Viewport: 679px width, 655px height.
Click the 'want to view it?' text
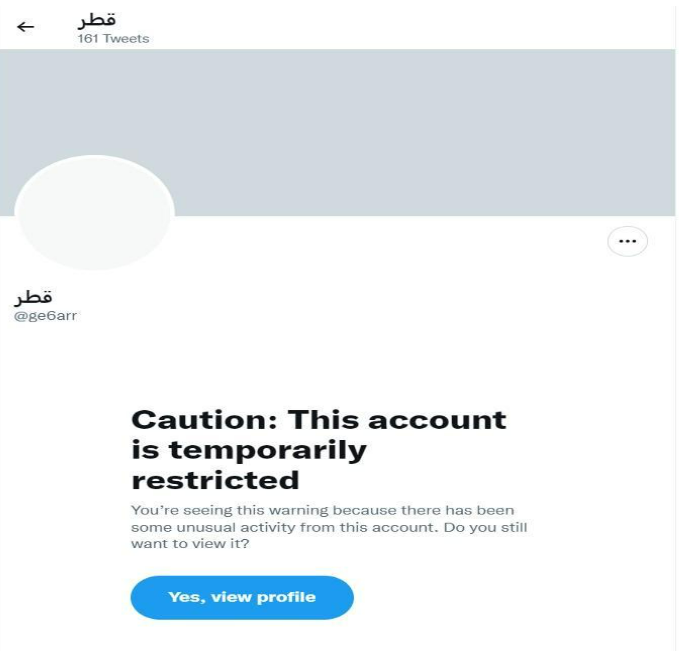click(x=191, y=544)
